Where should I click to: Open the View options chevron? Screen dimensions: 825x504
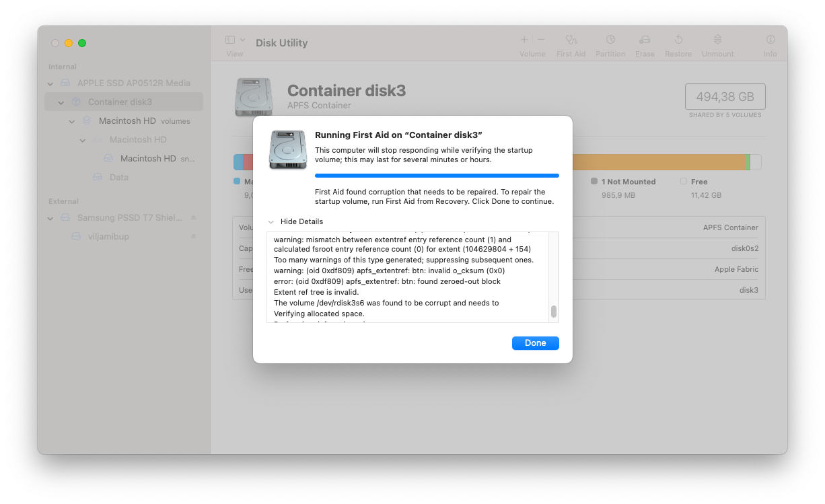coord(243,40)
